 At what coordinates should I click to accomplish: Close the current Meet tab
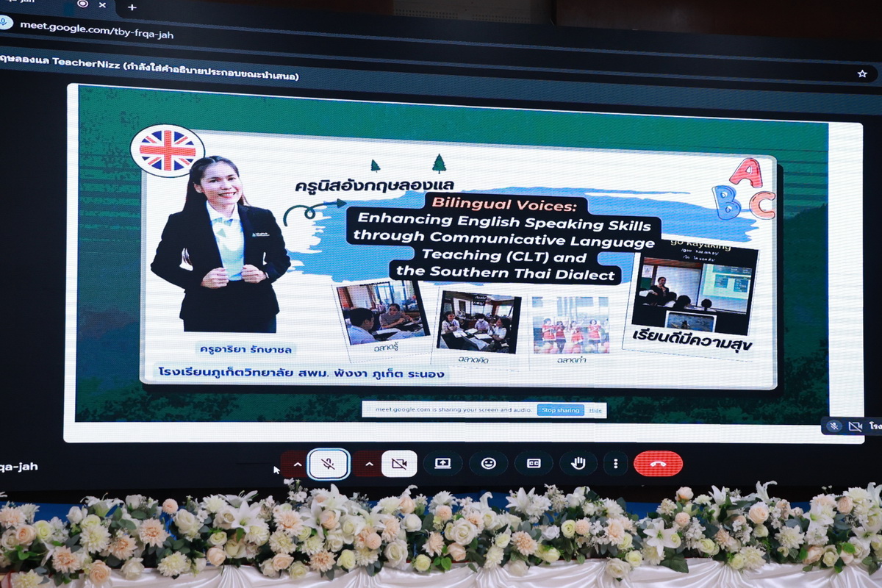[x=102, y=5]
